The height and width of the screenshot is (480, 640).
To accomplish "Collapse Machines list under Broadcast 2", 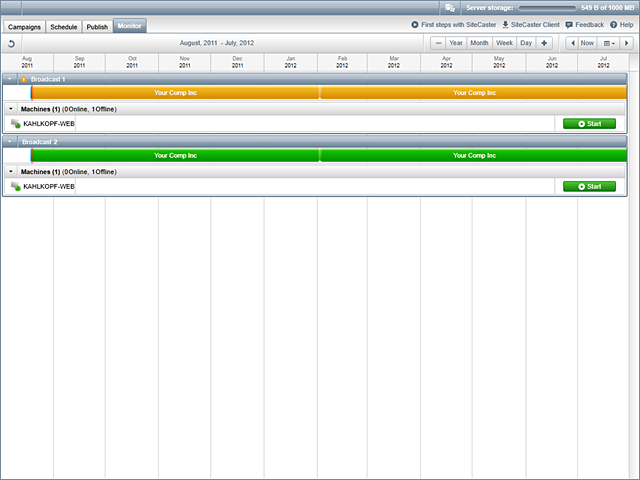I will pyautogui.click(x=10, y=171).
